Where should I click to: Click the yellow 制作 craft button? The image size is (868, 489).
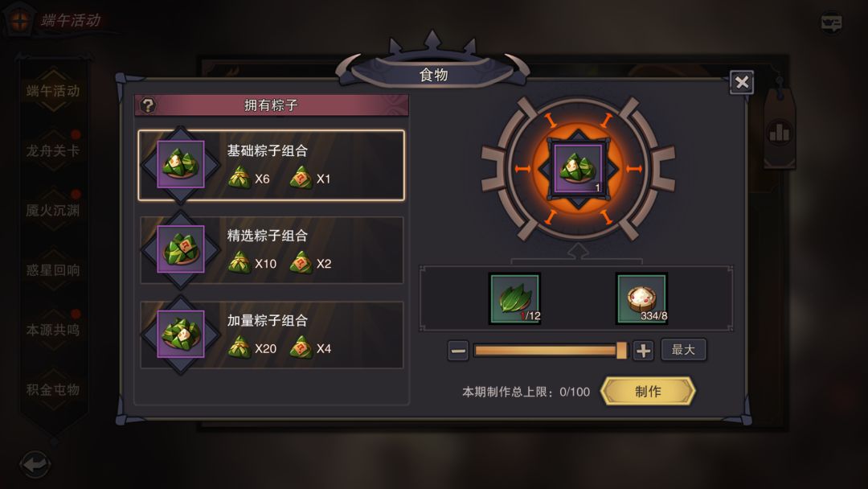(x=648, y=392)
